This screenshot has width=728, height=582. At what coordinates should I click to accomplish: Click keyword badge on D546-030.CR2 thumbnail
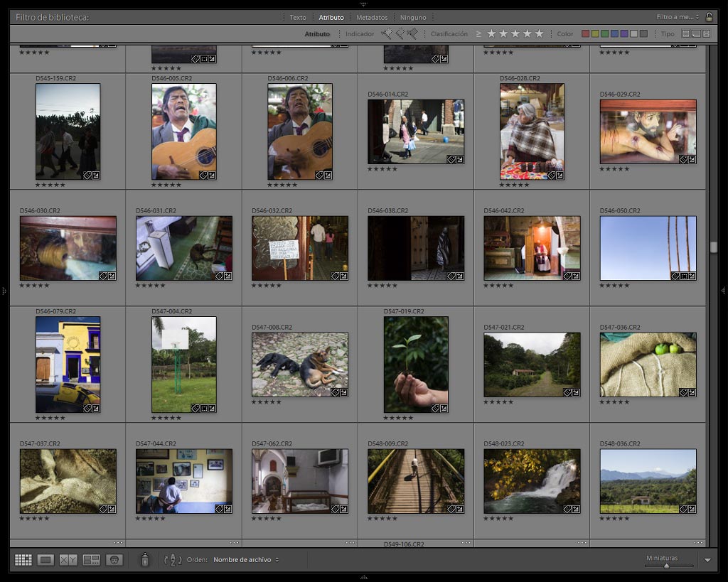pos(103,276)
